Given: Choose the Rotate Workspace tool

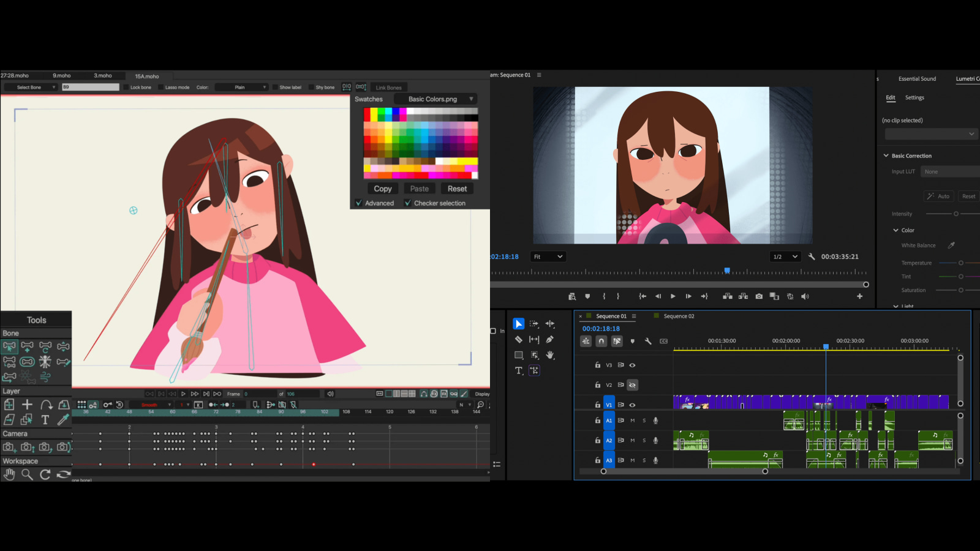Looking at the screenshot, I should click(45, 474).
